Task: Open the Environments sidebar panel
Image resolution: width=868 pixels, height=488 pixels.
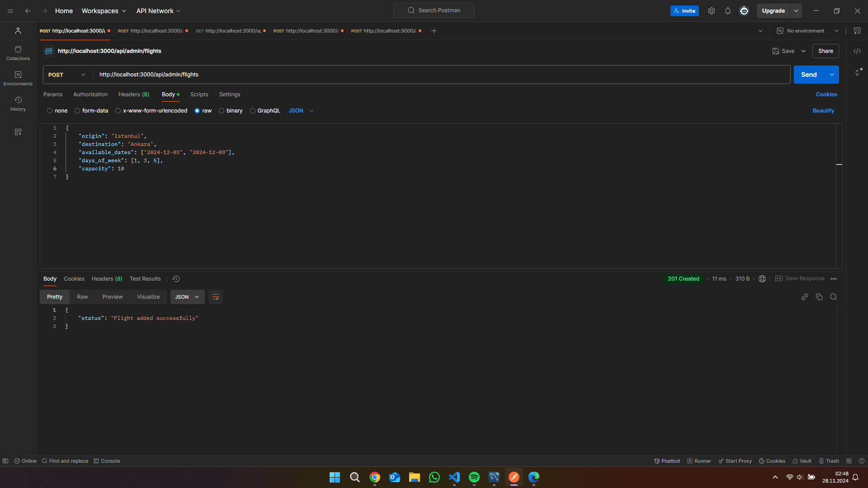Action: 18,78
